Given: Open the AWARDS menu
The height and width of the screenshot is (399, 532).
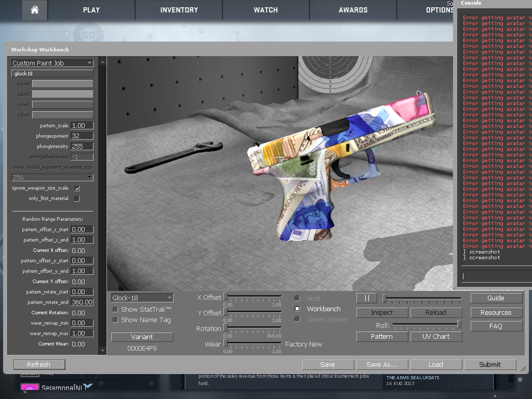Looking at the screenshot, I should [353, 10].
